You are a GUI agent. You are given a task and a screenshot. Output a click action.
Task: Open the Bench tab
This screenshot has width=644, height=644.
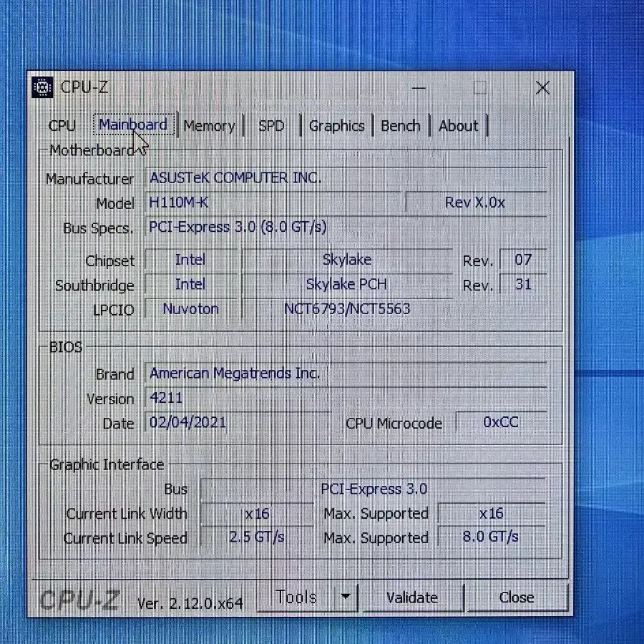(x=401, y=126)
